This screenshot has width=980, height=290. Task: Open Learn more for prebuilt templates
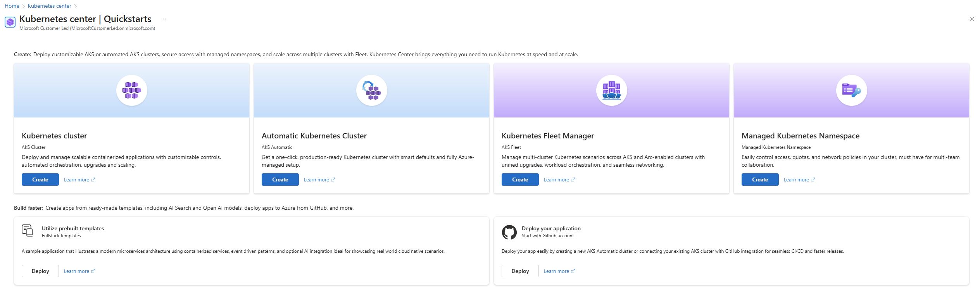pos(79,271)
